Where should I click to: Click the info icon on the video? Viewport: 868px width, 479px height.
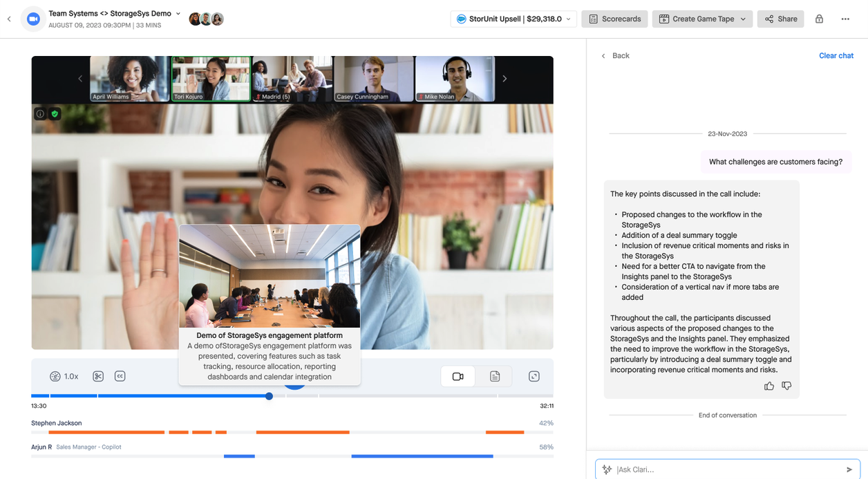pyautogui.click(x=40, y=113)
